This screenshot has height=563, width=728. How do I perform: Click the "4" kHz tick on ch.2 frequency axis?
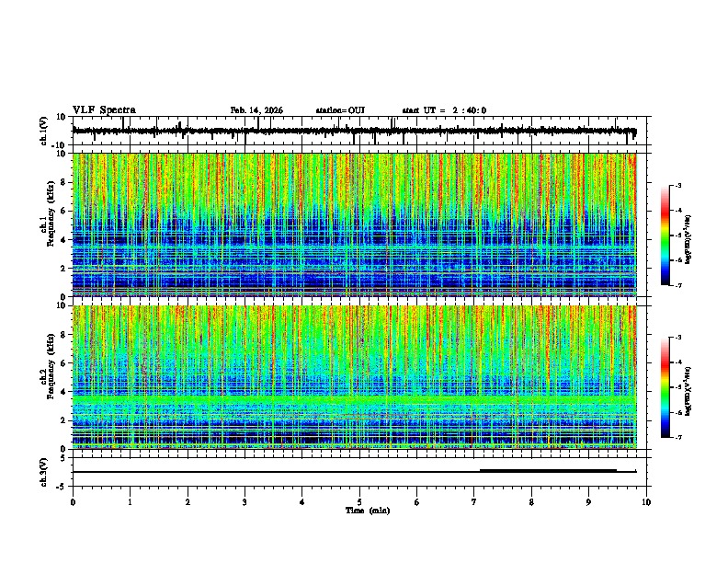point(63,392)
